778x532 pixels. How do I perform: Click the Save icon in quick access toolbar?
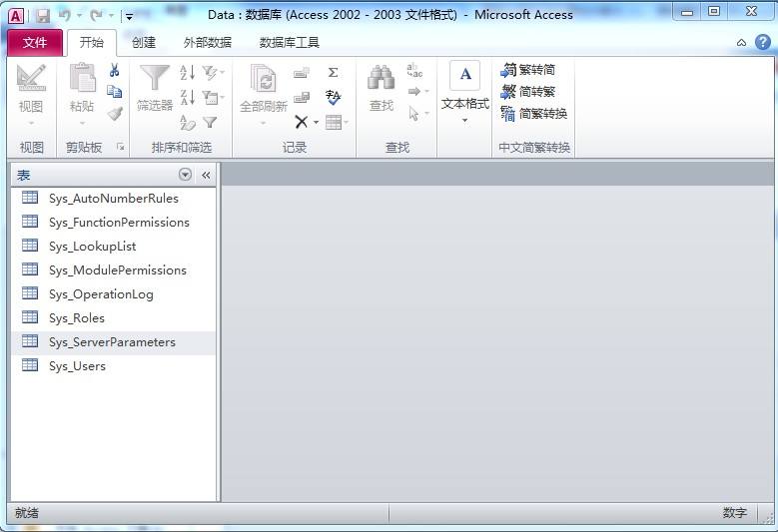[x=43, y=15]
